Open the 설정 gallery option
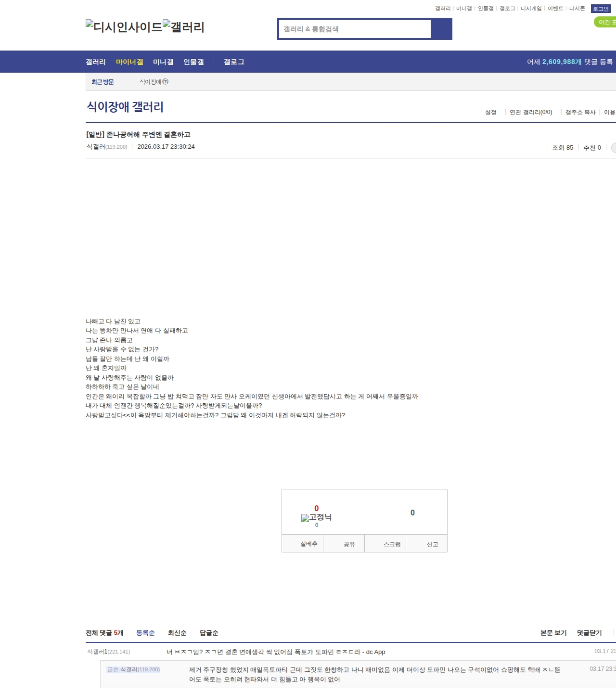Screen dimensions: 616x693 (x=491, y=112)
